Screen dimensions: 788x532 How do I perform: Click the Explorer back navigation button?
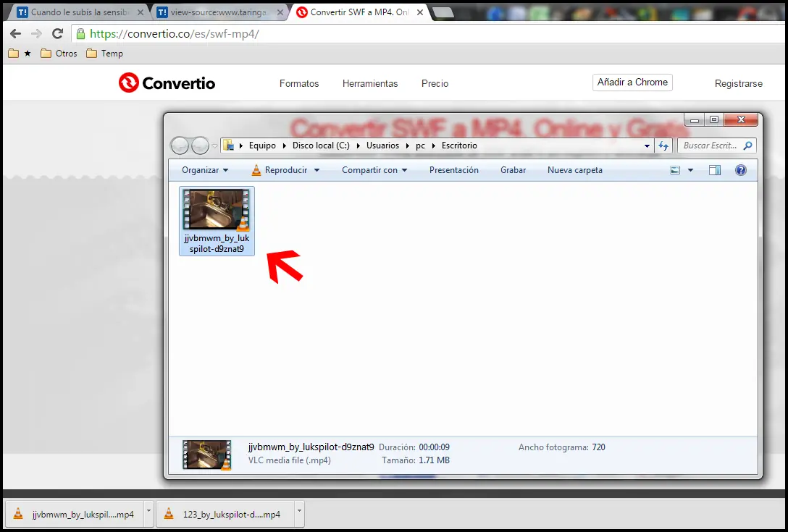180,145
